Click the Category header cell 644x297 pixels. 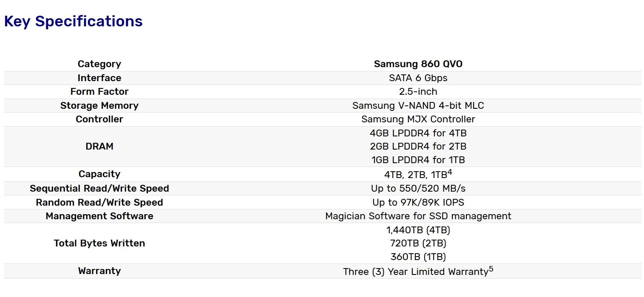99,64
